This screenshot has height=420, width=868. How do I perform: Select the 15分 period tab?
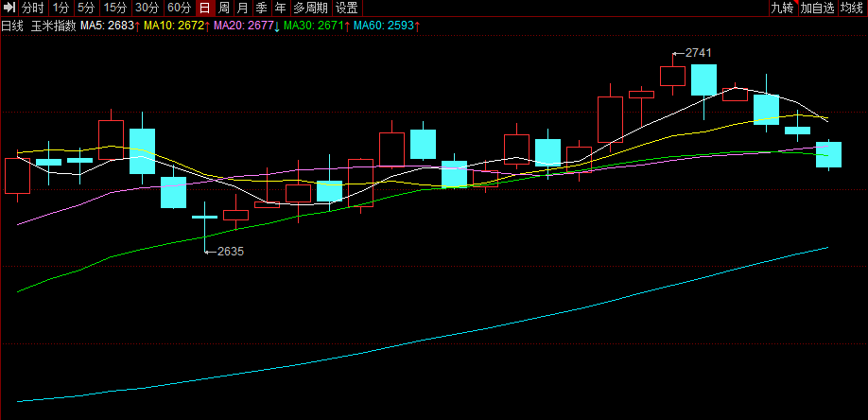click(x=116, y=8)
